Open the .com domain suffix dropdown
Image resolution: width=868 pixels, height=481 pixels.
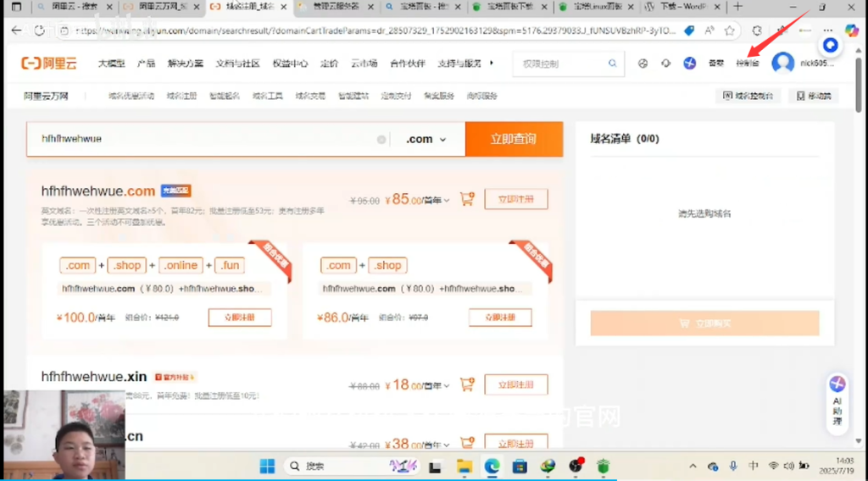pyautogui.click(x=426, y=140)
